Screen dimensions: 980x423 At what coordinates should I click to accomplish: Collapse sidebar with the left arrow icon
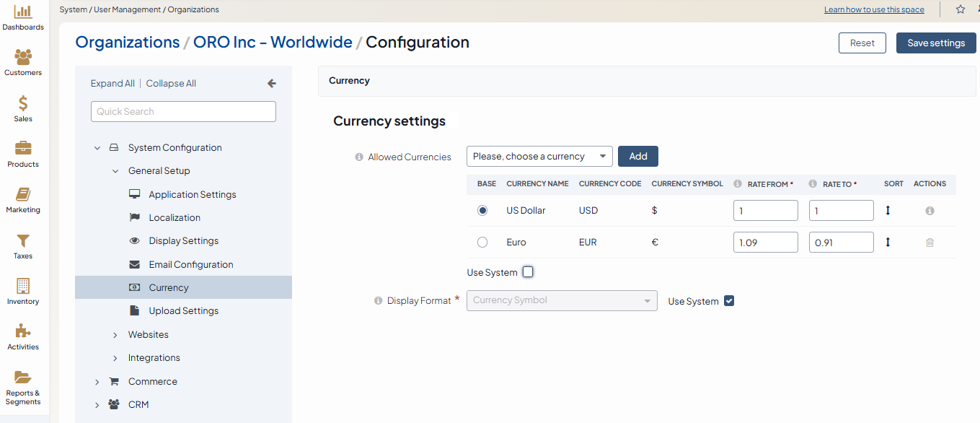pyautogui.click(x=272, y=84)
